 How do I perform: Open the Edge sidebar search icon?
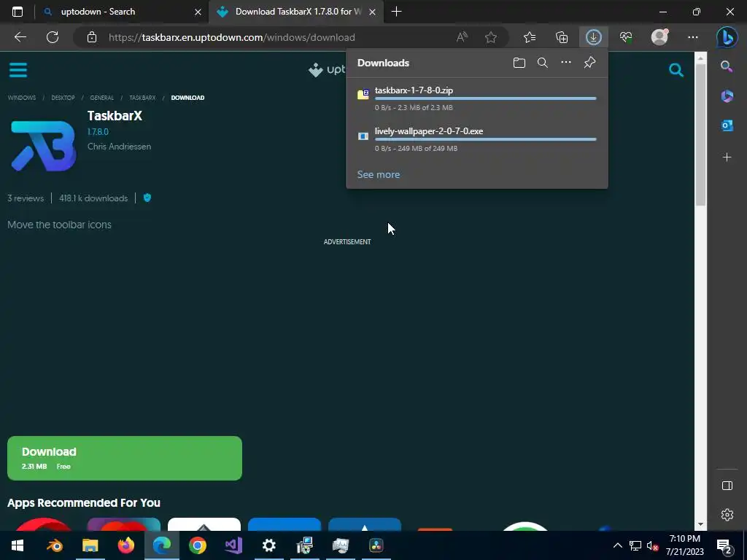pyautogui.click(x=727, y=66)
